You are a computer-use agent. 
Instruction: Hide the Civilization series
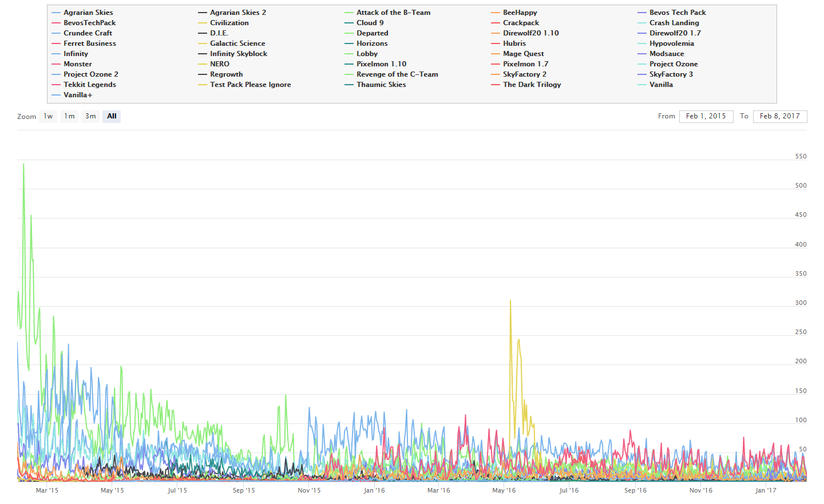(x=223, y=23)
